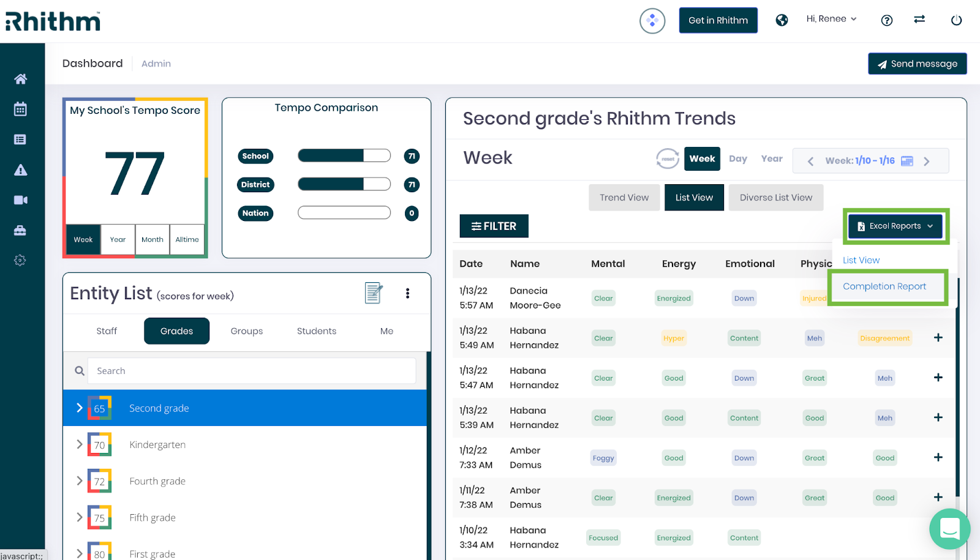Open the Hi, Renee user dropdown

point(831,19)
